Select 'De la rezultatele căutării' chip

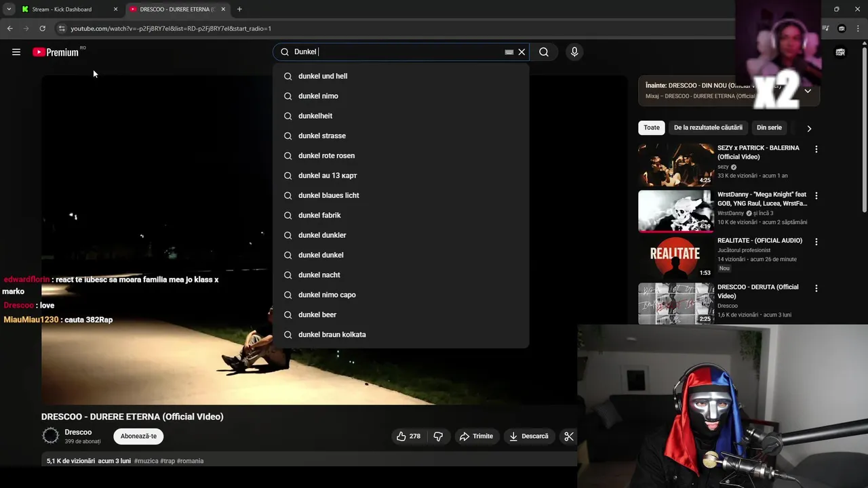click(x=708, y=127)
